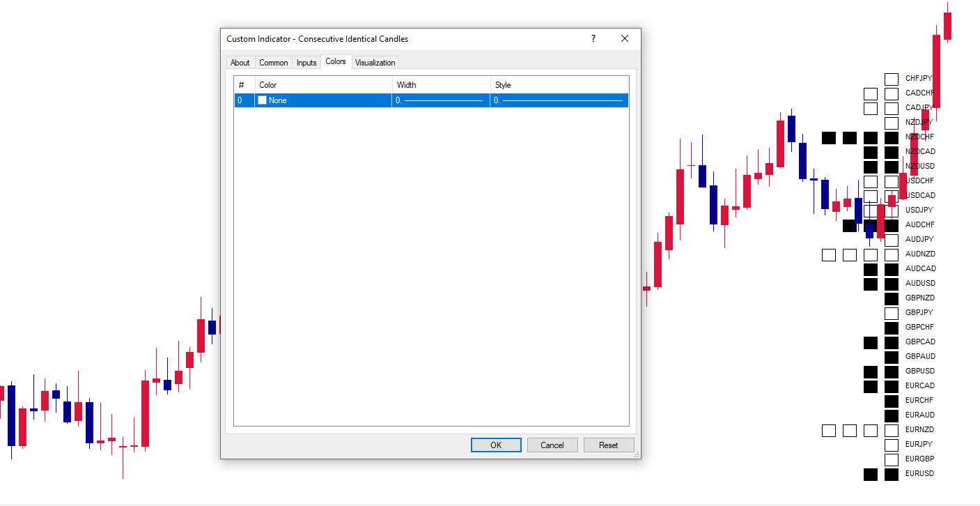980x506 pixels.
Task: Click the Width column header
Action: [x=442, y=85]
